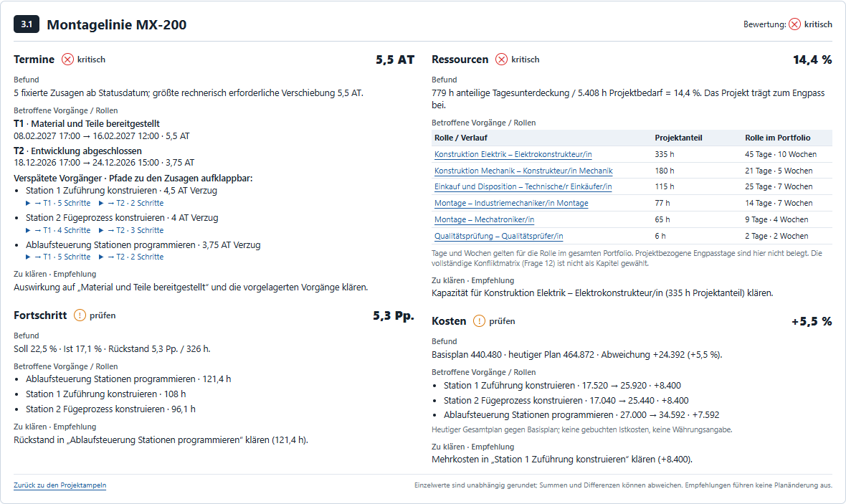
Task: Click the Montagelinie MX-200 title
Action: (117, 25)
